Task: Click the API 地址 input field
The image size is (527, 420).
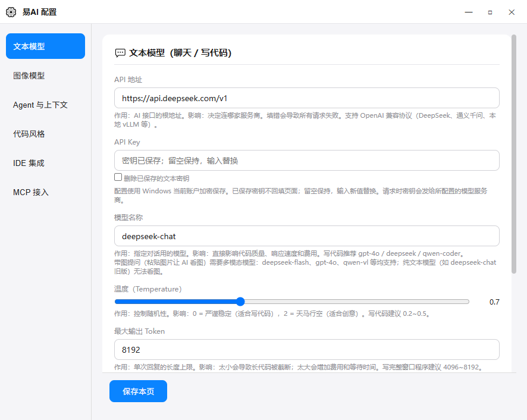Action: pos(306,98)
